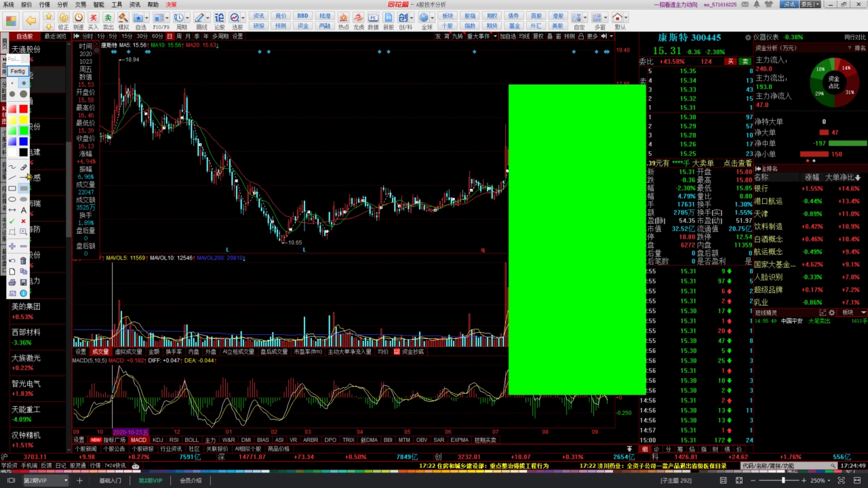
Task: Click the stock code search input field
Action: pos(789,466)
